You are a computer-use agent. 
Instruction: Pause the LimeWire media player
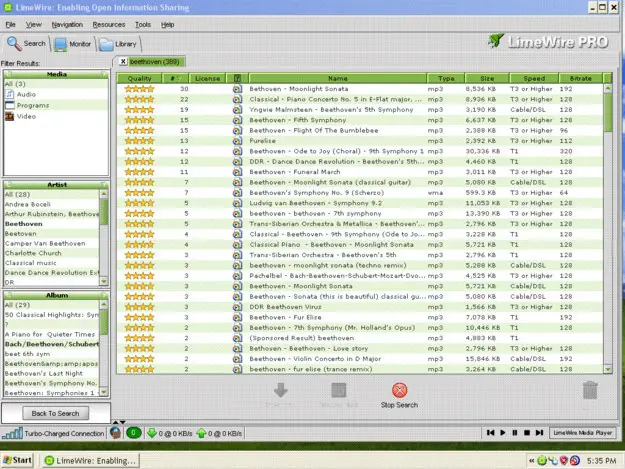click(515, 433)
